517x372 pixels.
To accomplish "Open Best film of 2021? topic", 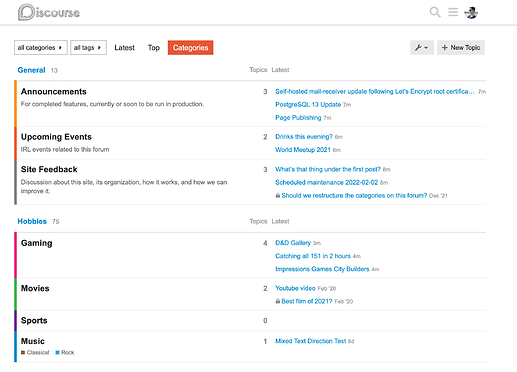I will [307, 301].
